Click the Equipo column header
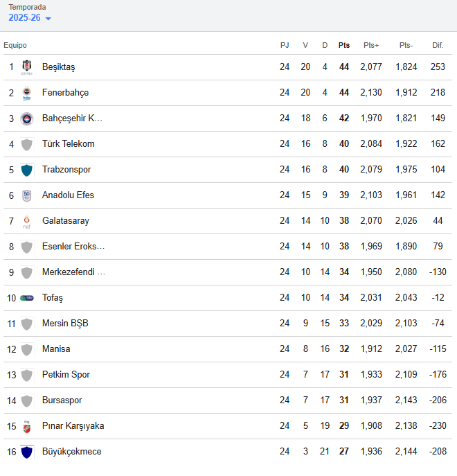This screenshot has width=457, height=476. coord(15,45)
